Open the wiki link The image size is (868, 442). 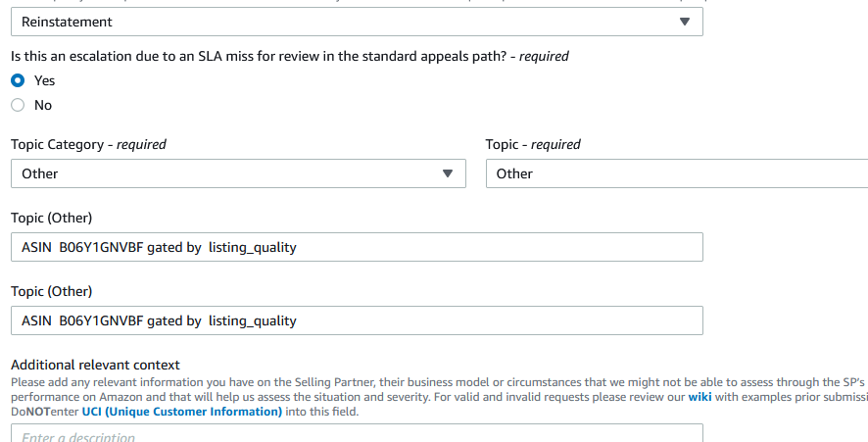pos(699,397)
